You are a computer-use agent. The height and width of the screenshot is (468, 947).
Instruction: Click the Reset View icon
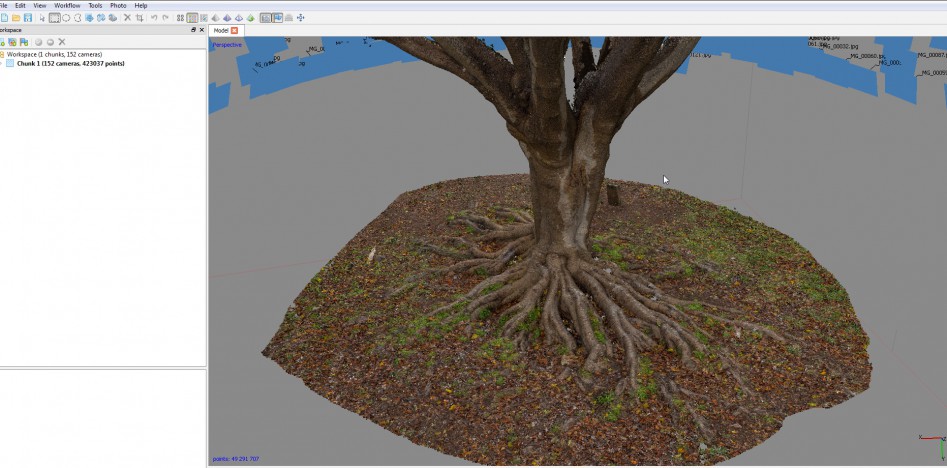300,18
